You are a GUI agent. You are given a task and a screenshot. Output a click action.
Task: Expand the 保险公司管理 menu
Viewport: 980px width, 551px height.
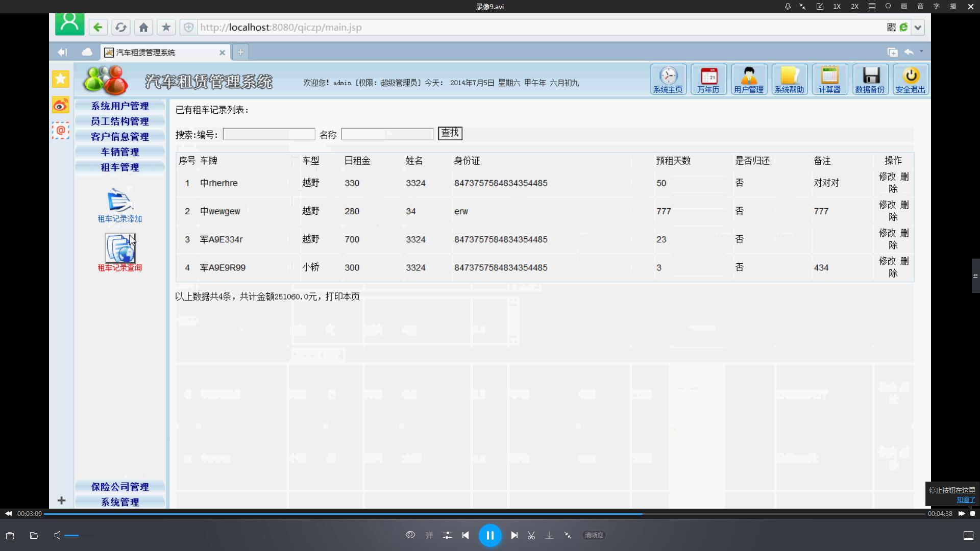coord(120,487)
